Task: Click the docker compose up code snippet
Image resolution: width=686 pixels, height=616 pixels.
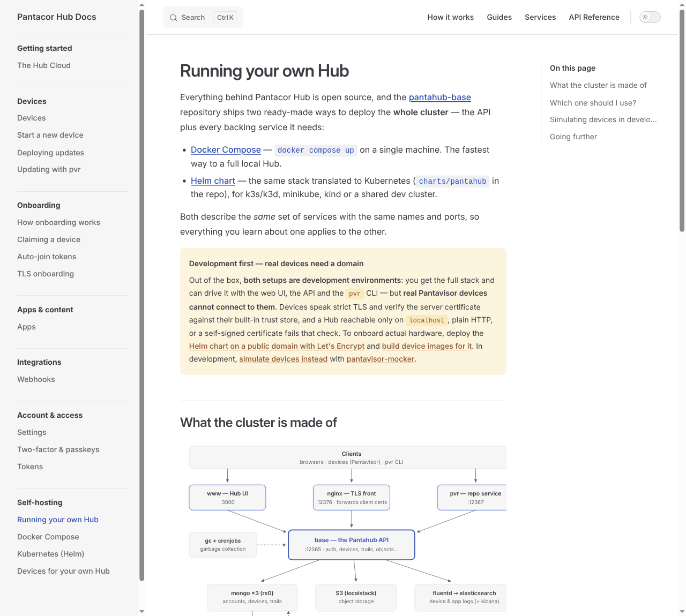Action: pyautogui.click(x=316, y=151)
